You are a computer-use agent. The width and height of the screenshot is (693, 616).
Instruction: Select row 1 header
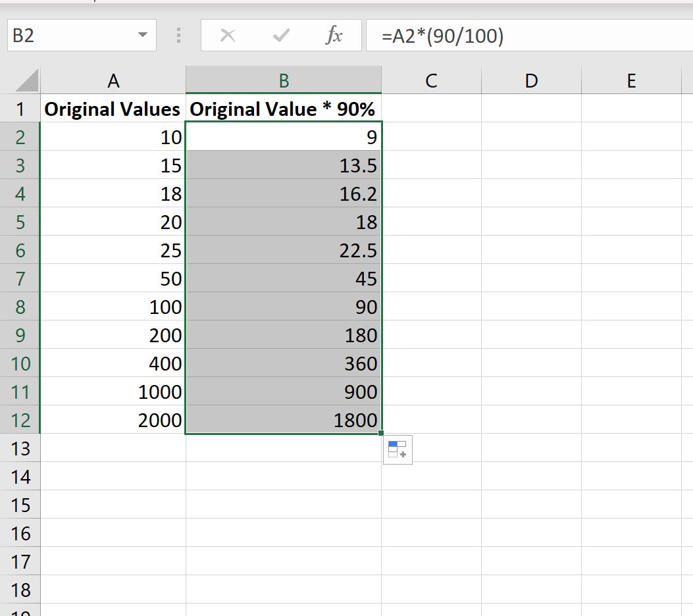(20, 109)
